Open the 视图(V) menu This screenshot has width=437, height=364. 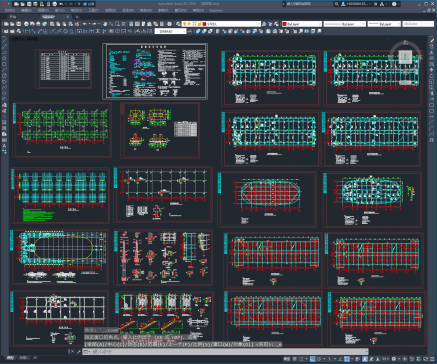pos(43,10)
